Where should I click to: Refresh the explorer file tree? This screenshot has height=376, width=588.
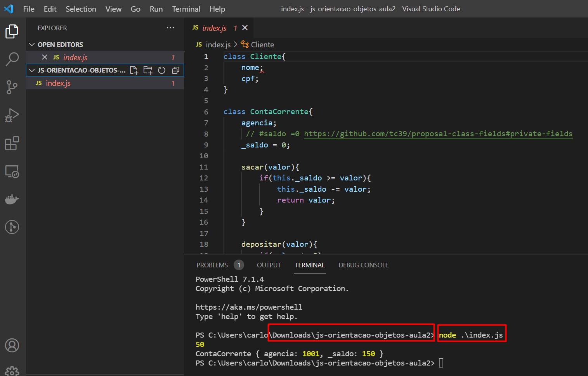[162, 70]
